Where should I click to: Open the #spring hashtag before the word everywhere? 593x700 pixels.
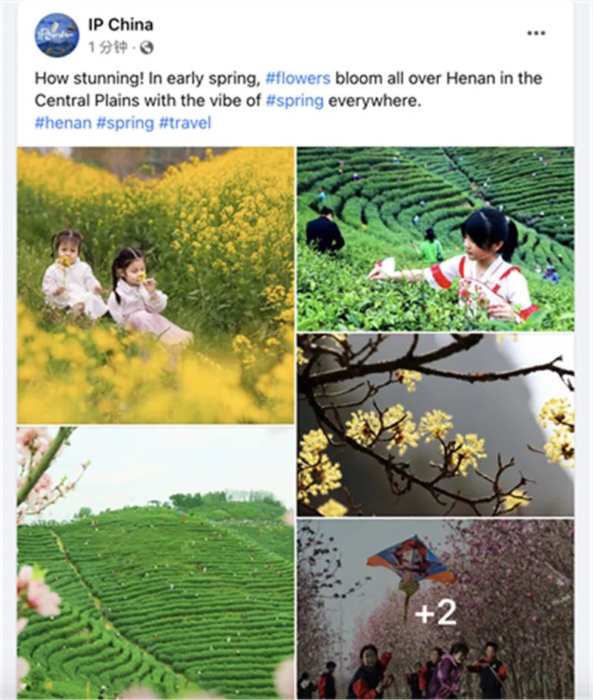pos(294,100)
